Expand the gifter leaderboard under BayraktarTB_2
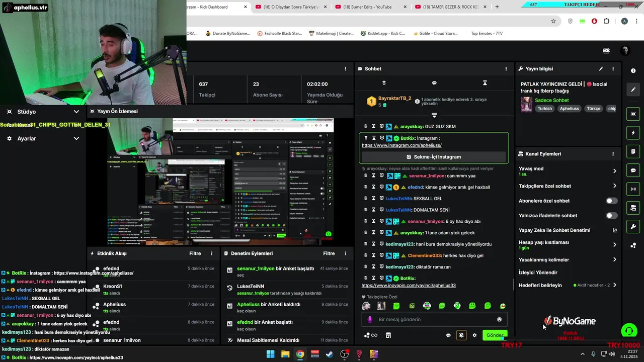 click(x=434, y=115)
